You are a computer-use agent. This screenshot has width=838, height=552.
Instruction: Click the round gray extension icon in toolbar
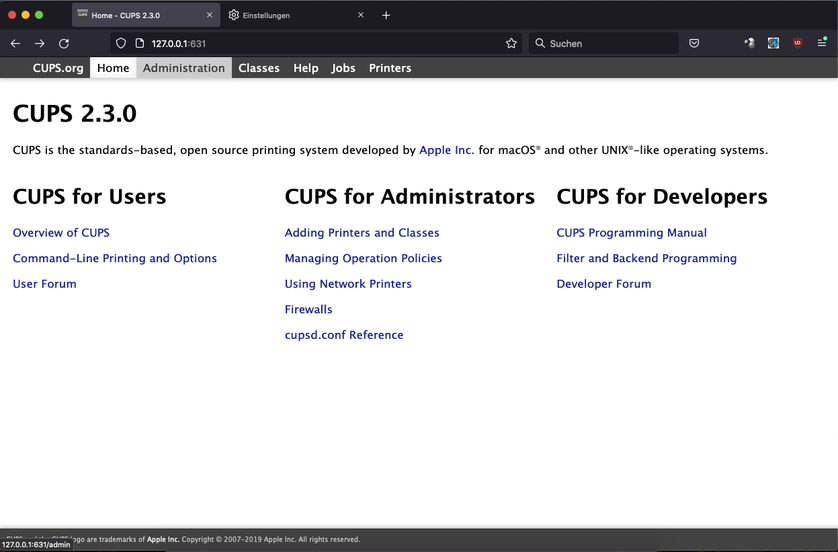[749, 43]
